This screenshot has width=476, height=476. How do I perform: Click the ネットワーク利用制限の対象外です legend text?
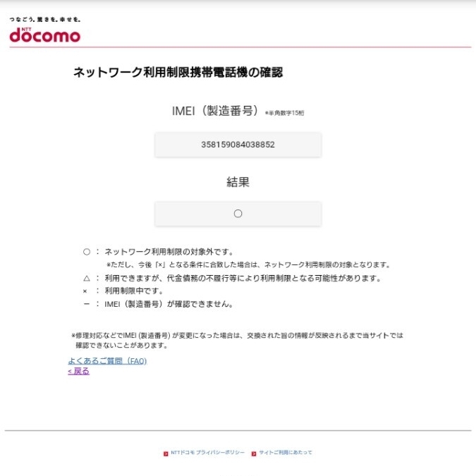click(x=169, y=252)
